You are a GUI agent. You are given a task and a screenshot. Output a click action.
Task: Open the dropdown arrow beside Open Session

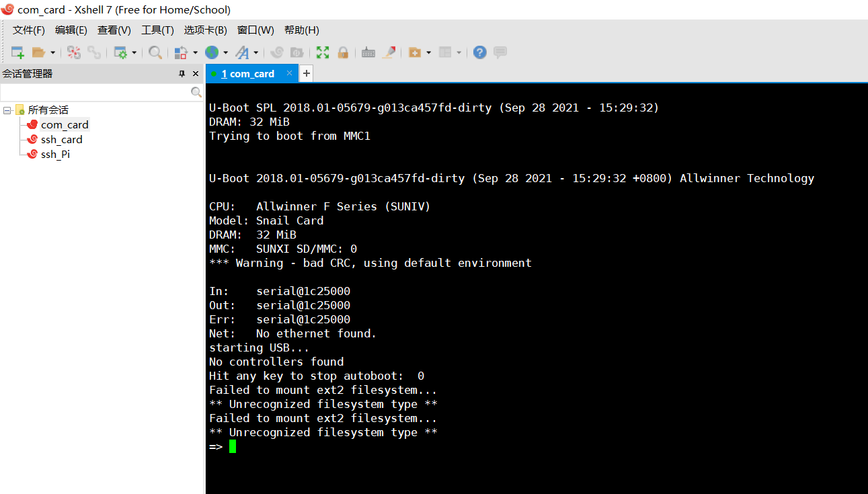pyautogui.click(x=52, y=52)
